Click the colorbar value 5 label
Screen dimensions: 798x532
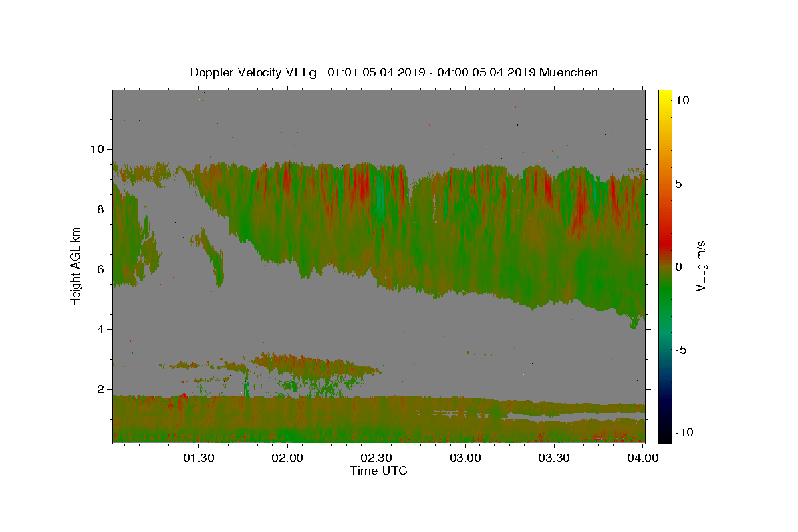(x=679, y=184)
